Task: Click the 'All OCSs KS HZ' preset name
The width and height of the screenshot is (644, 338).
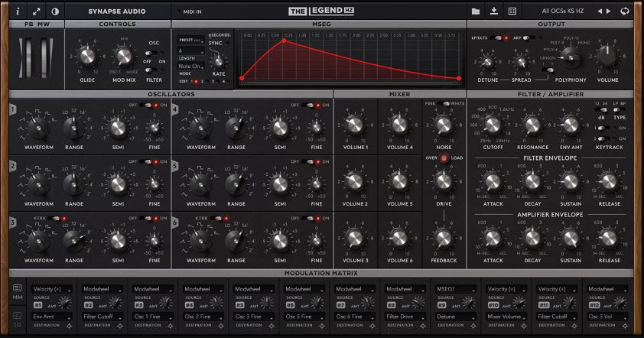Action: [x=562, y=11]
